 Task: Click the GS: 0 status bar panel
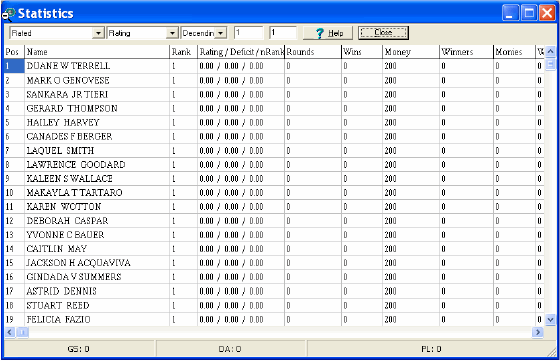79,349
